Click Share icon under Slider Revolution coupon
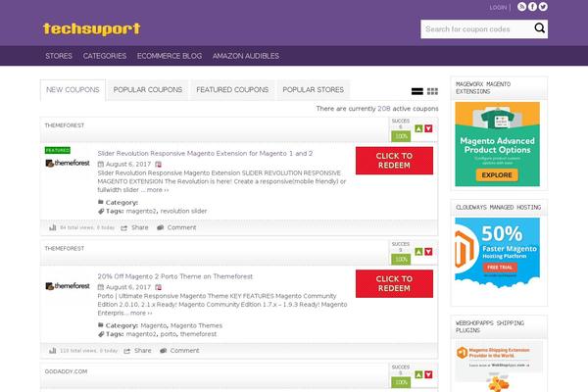588x392 pixels. 123,228
